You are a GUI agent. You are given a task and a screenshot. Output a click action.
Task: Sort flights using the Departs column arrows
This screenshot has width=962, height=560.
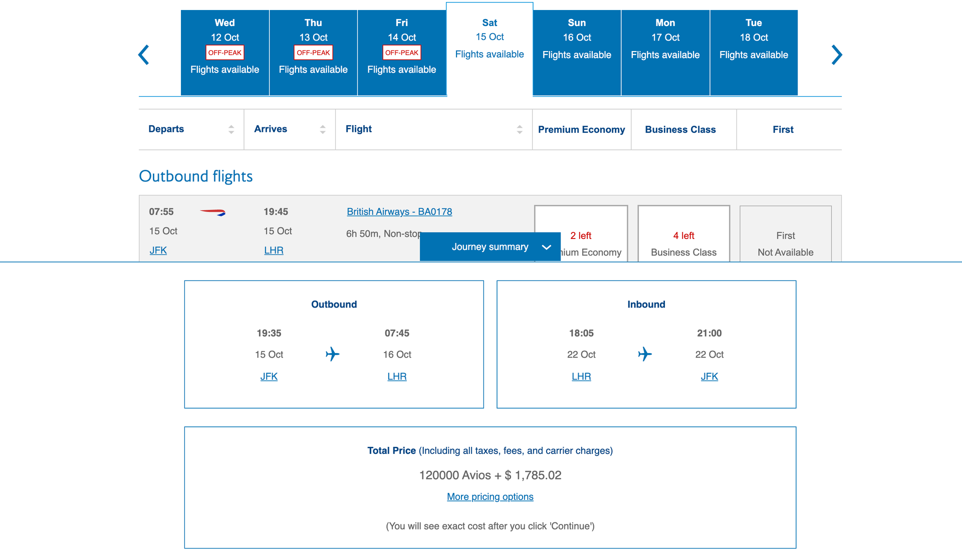point(231,129)
